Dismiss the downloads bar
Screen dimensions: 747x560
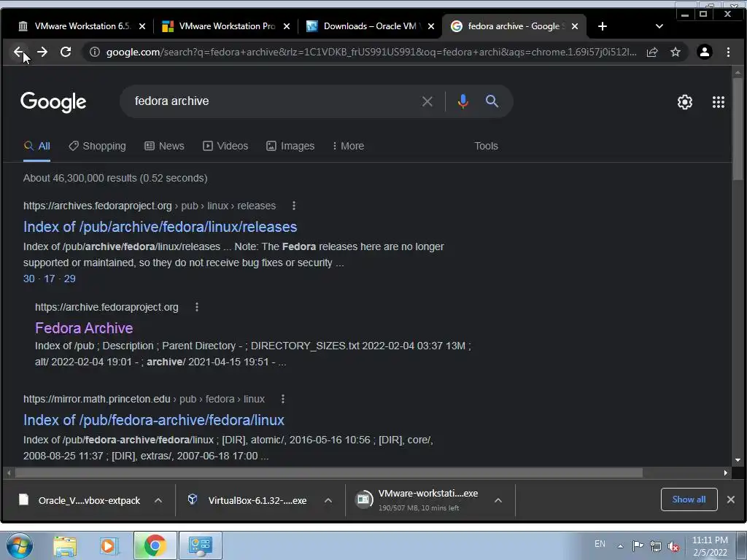(x=730, y=499)
